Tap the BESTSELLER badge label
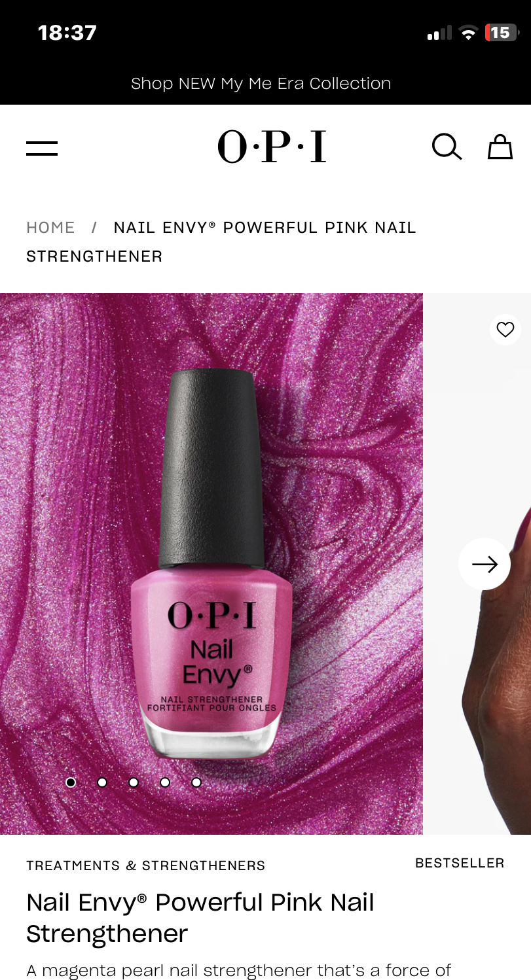531x980 pixels. 460,863
